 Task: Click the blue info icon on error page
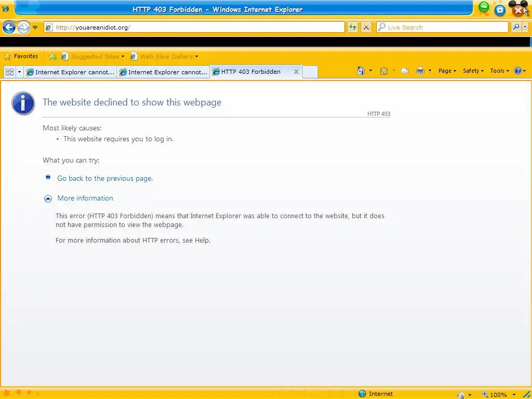23,103
